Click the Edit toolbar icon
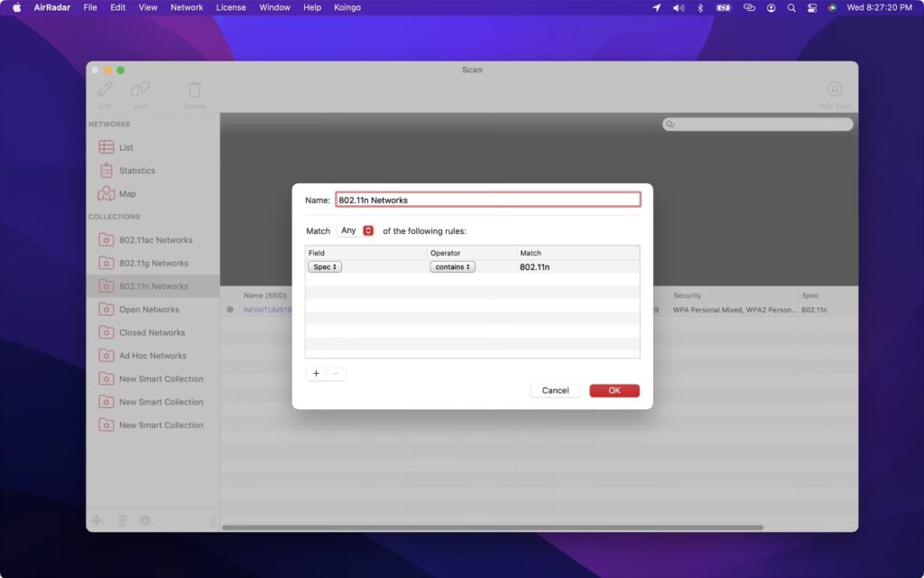The width and height of the screenshot is (924, 578). [105, 91]
